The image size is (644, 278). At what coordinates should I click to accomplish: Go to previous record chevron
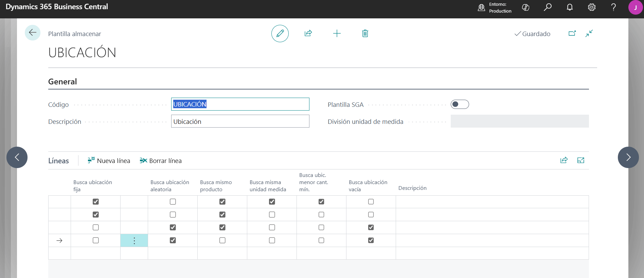click(17, 157)
